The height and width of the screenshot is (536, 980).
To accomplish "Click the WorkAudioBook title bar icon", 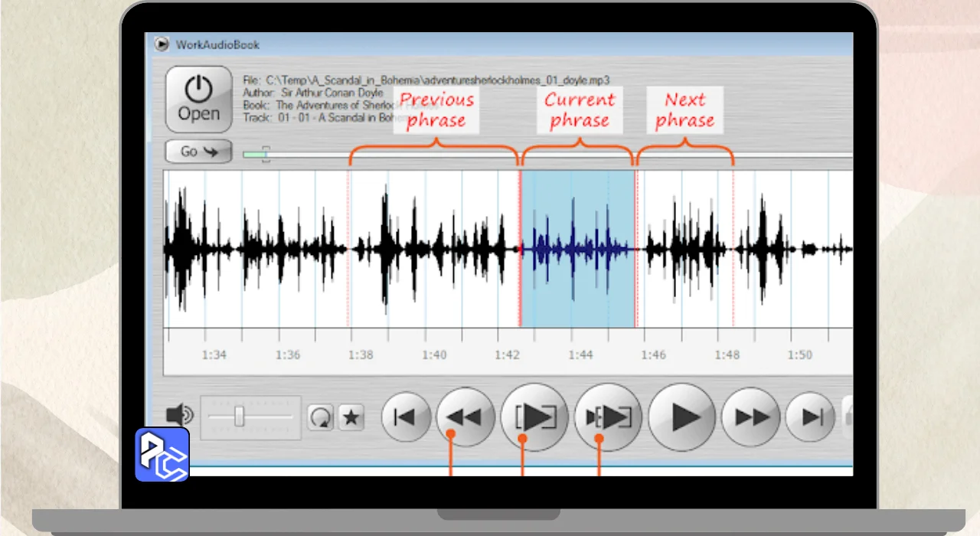I will (162, 44).
